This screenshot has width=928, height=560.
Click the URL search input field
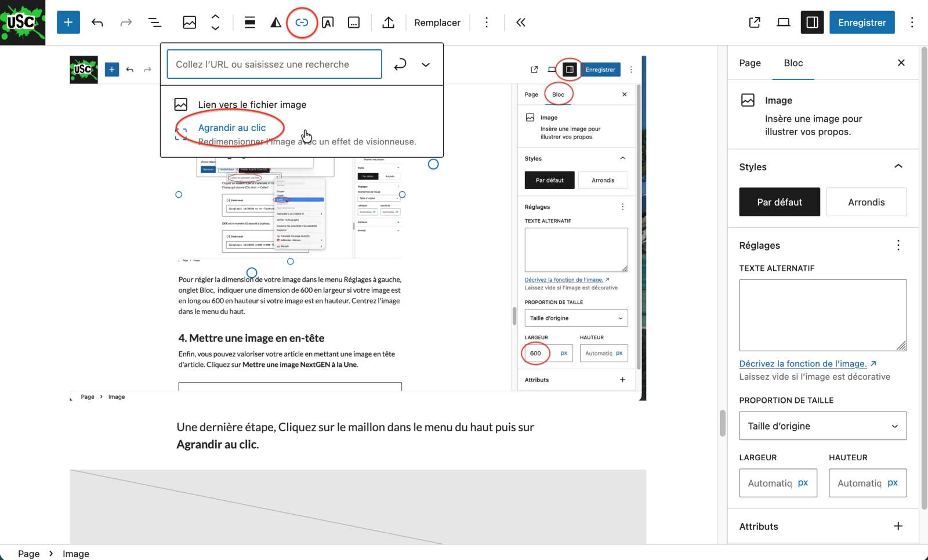[274, 64]
